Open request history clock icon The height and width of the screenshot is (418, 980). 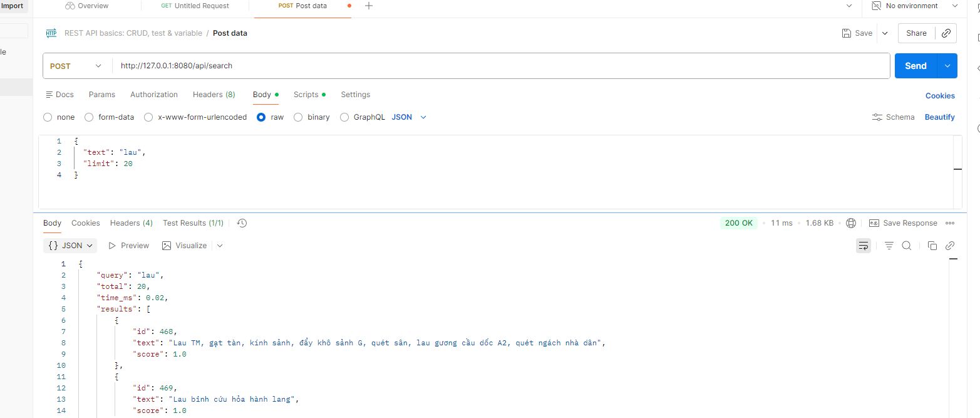tap(242, 222)
